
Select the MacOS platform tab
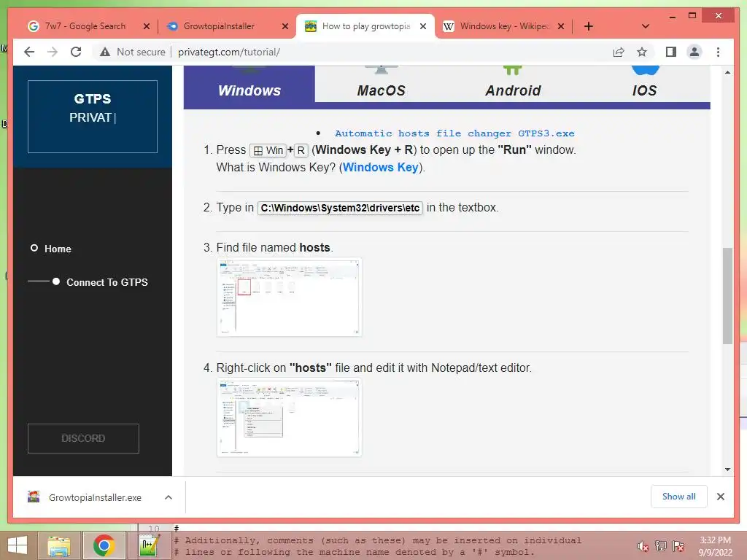381,85
